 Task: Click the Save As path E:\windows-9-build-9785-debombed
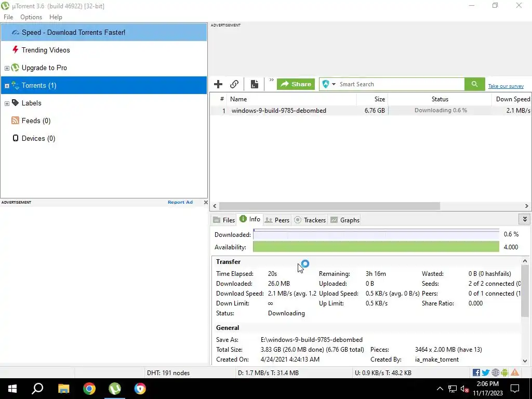tap(312, 340)
